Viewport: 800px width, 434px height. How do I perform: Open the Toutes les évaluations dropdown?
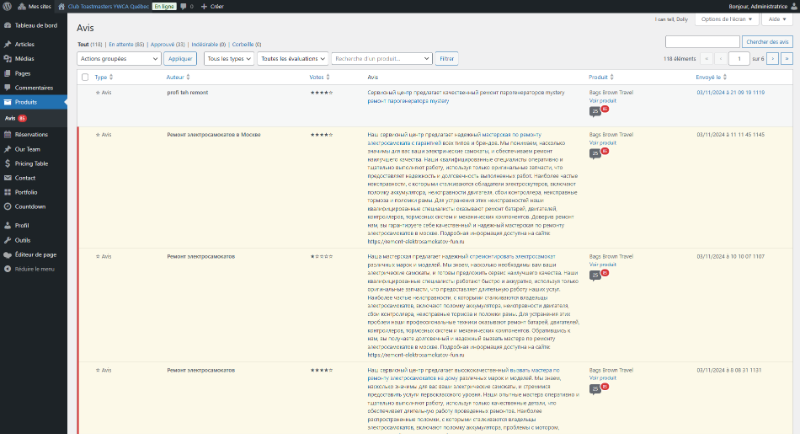pyautogui.click(x=290, y=59)
